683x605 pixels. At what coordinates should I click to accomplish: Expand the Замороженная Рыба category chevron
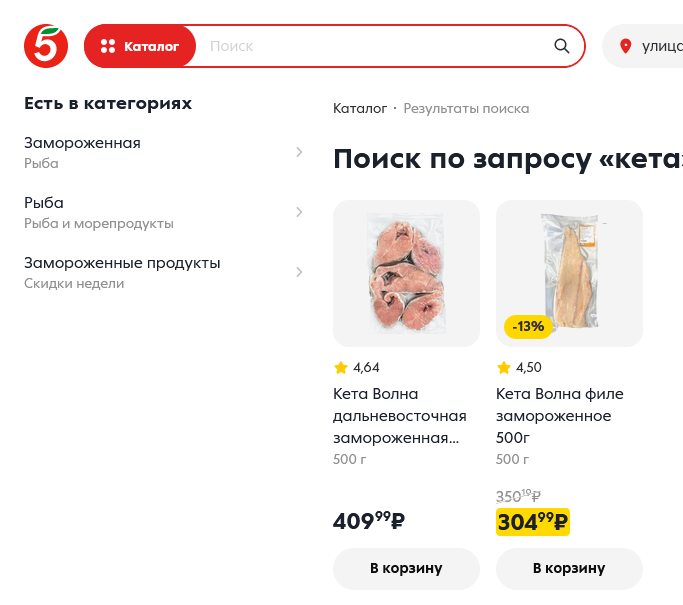(x=299, y=152)
